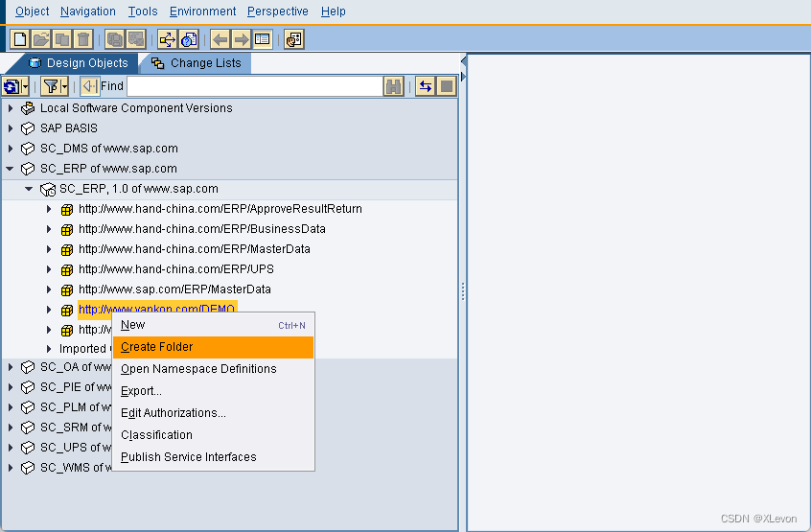Open the Perspective menu
This screenshot has height=532, width=811.
point(278,12)
